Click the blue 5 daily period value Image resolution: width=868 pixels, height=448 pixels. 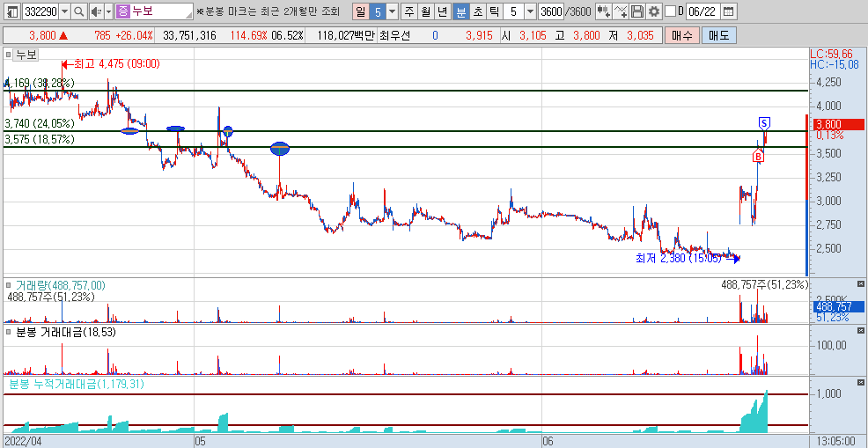pyautogui.click(x=378, y=11)
